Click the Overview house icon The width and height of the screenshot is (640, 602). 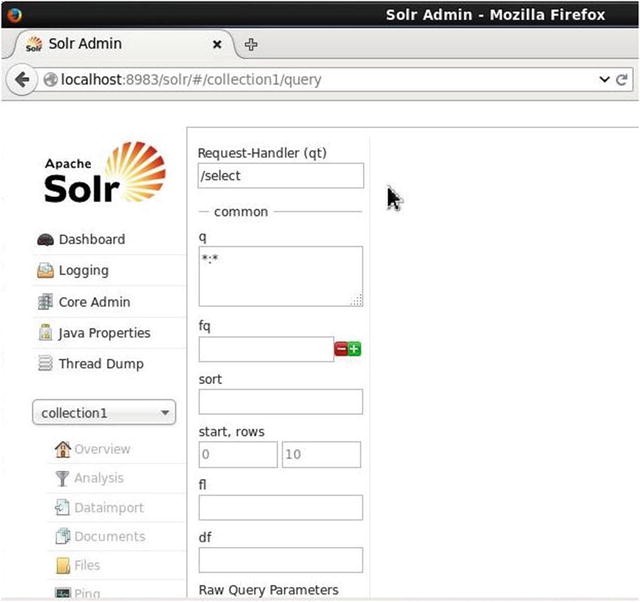[x=62, y=449]
